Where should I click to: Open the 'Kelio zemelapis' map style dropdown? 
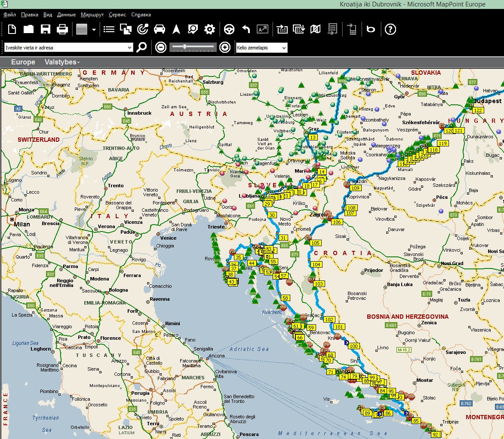[261, 48]
